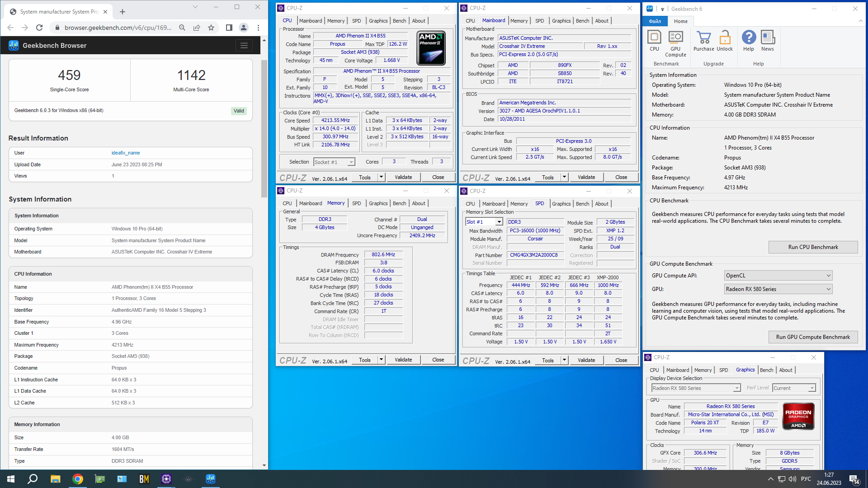
Task: Expand the Socket #1 selection dropdown
Action: [351, 162]
